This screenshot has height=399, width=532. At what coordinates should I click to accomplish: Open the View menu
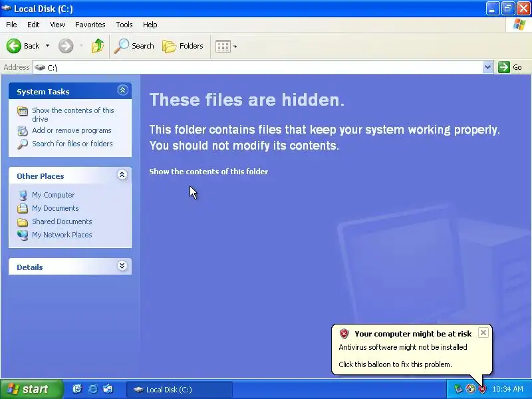57,25
